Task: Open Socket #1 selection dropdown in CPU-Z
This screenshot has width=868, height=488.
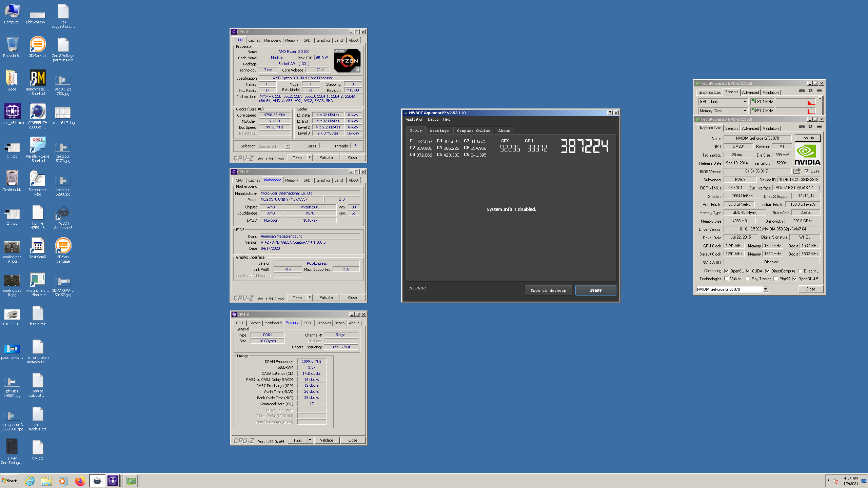Action: [287, 146]
